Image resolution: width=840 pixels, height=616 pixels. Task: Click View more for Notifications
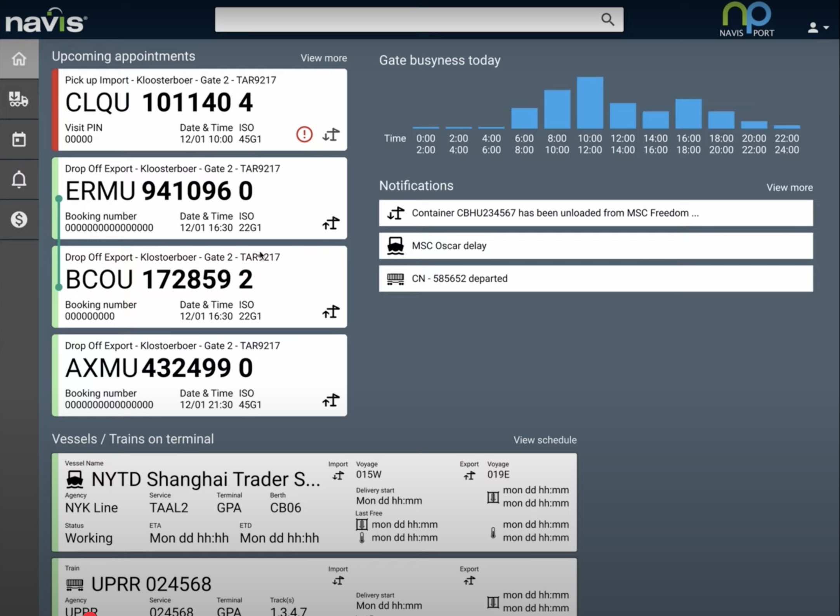(x=789, y=188)
